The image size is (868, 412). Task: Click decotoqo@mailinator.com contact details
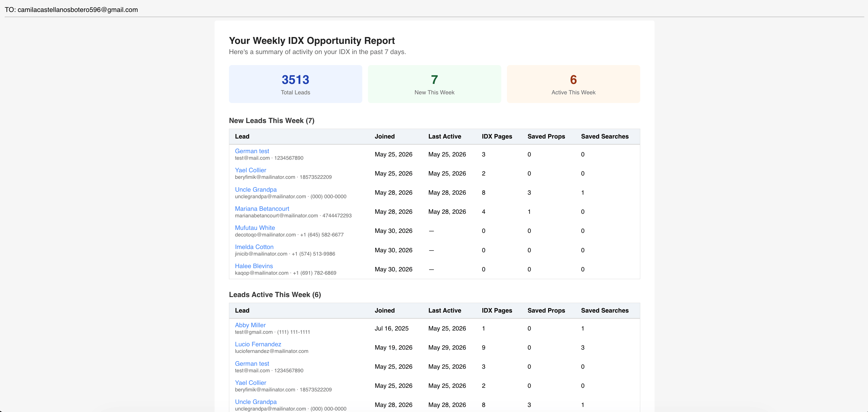289,235
